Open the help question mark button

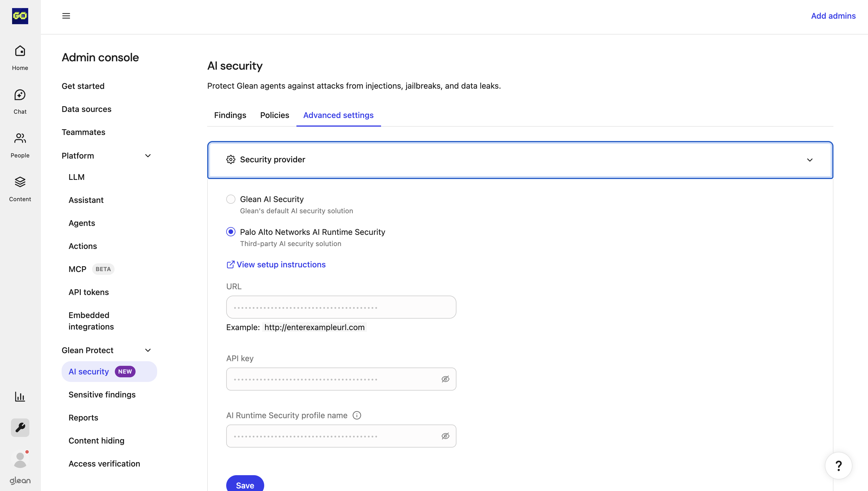pyautogui.click(x=838, y=466)
